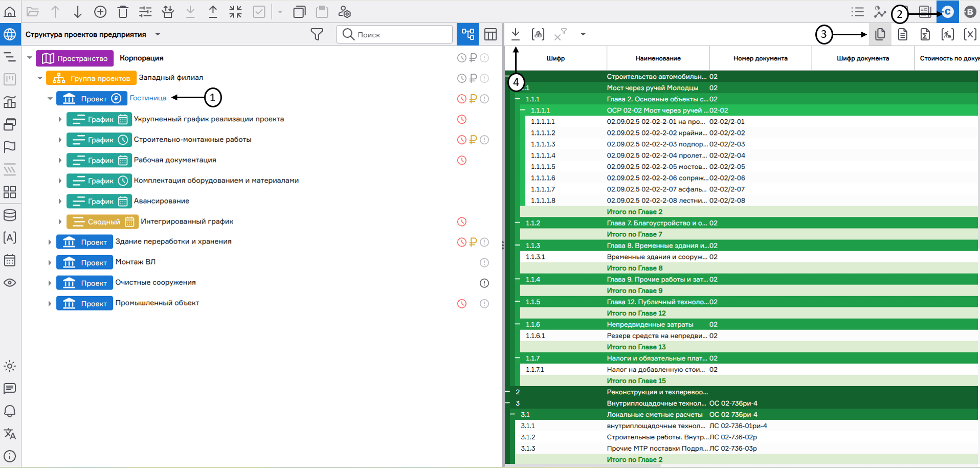This screenshot has height=468, width=980.
Task: Click the Наименование column header
Action: click(x=658, y=58)
